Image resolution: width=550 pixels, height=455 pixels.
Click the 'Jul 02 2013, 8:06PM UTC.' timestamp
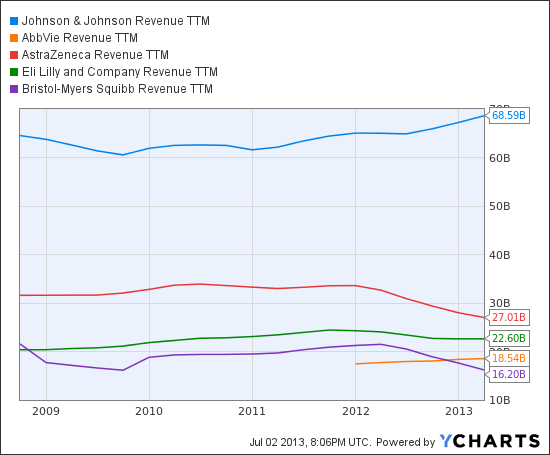(310, 442)
